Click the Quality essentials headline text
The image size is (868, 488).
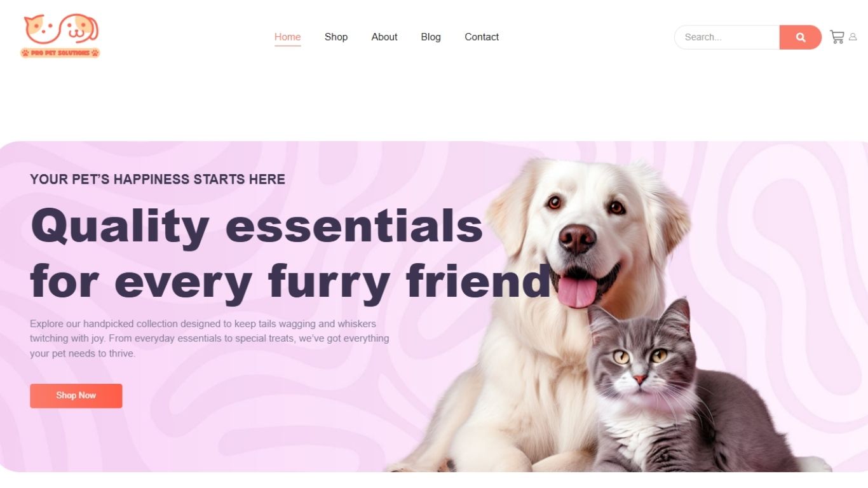tap(257, 226)
